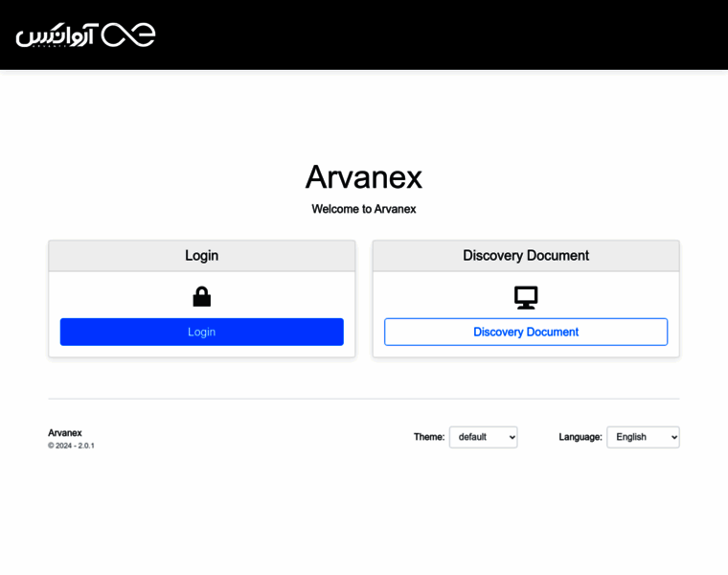Viewport: 728px width, 575px height.
Task: Expand the Language dropdown showing English
Action: (642, 437)
